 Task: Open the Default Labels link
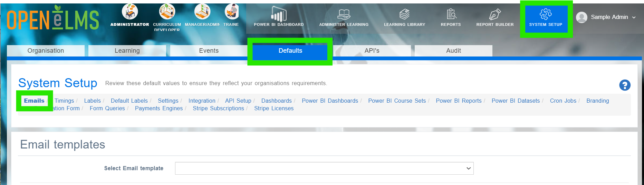pyautogui.click(x=129, y=101)
